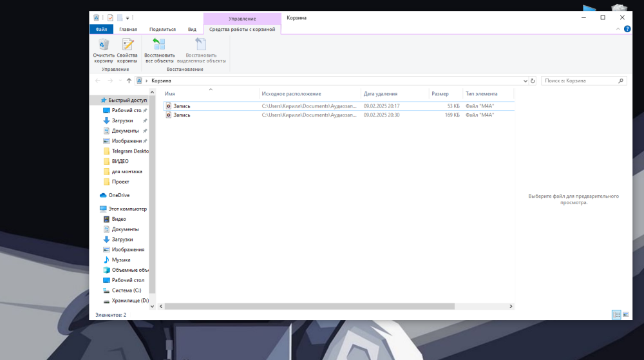This screenshot has height=360, width=644.
Task: Click the chevron before Корзина in the address bar
Action: coord(146,81)
